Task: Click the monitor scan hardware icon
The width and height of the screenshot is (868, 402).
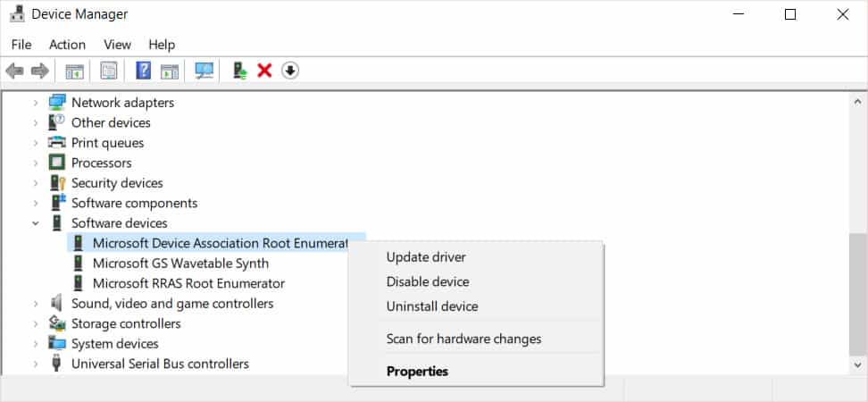Action: coord(204,71)
